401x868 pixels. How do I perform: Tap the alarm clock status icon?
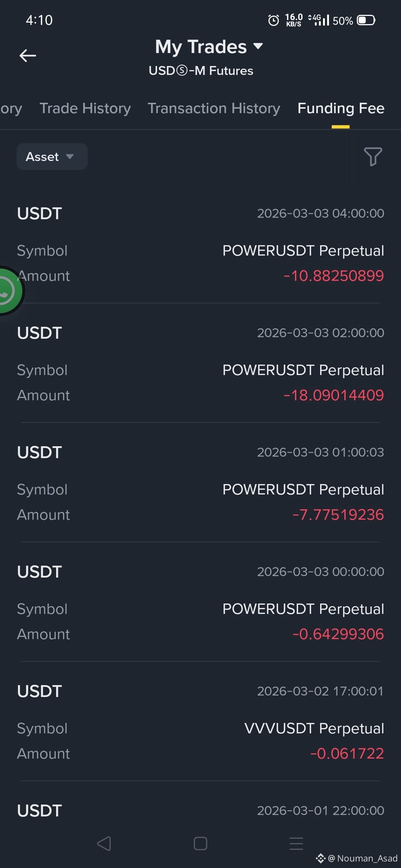coord(274,20)
